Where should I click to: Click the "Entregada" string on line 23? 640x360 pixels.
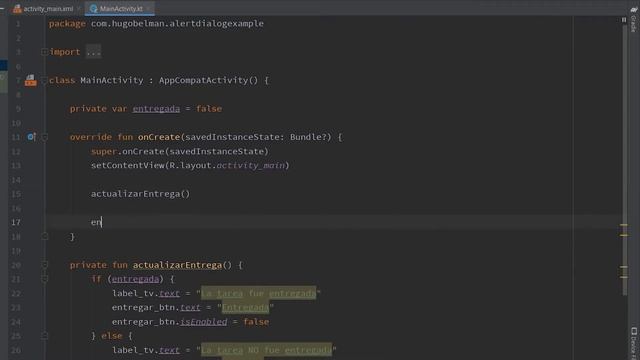coord(245,307)
